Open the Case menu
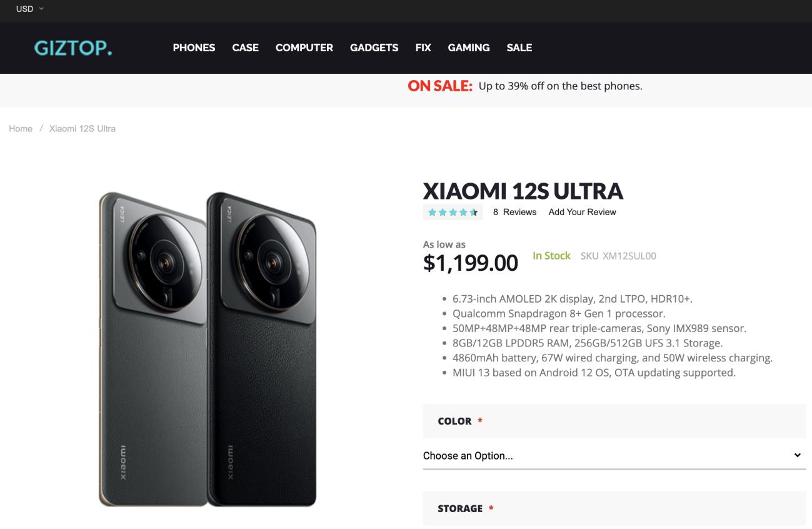The width and height of the screenshot is (812, 529). 245,48
